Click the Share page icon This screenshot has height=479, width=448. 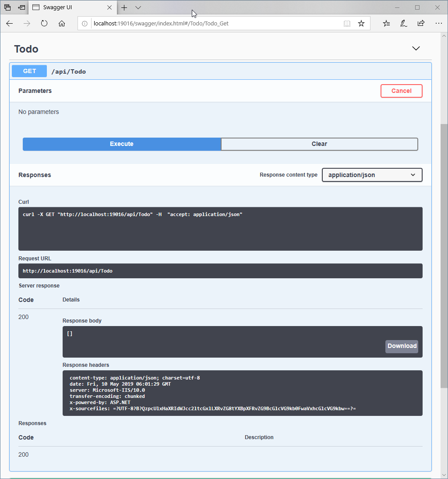point(421,24)
